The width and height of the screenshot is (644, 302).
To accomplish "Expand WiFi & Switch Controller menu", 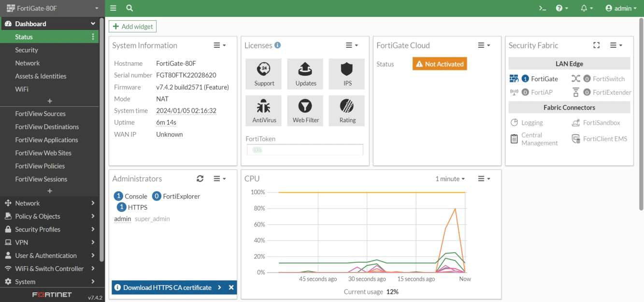I will [49, 268].
